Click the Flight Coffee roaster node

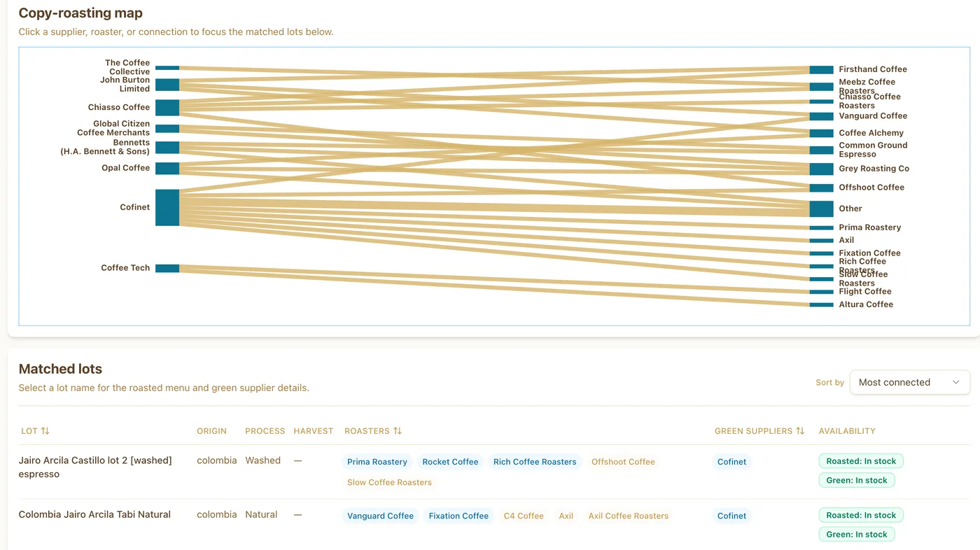821,292
